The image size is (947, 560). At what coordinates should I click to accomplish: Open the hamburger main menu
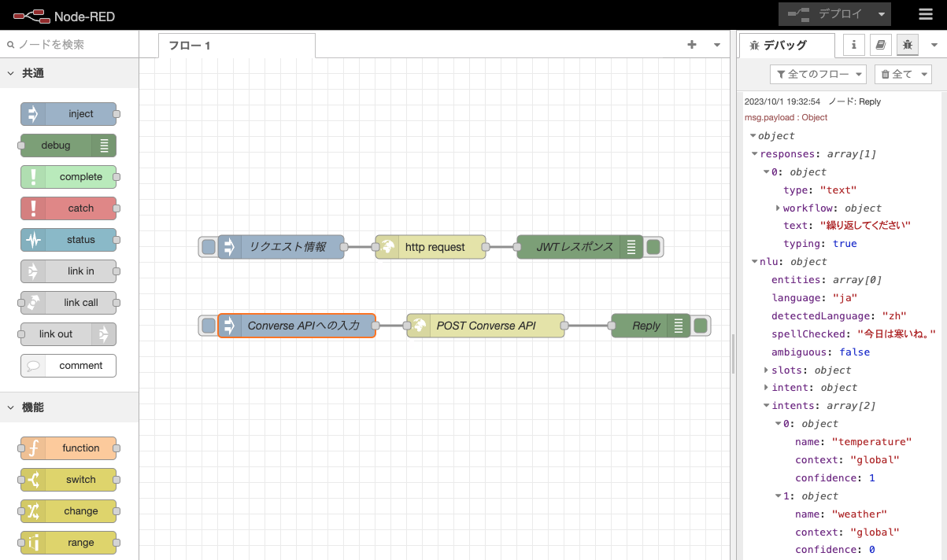pos(926,14)
